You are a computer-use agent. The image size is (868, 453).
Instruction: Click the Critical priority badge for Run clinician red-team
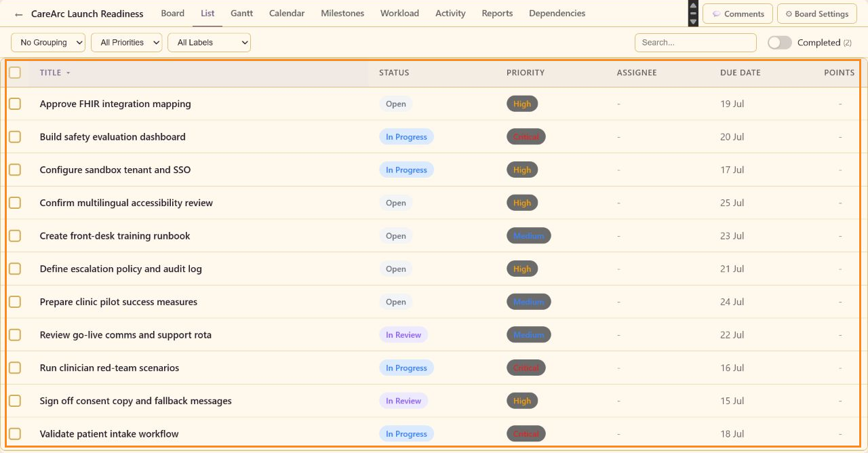(x=526, y=368)
